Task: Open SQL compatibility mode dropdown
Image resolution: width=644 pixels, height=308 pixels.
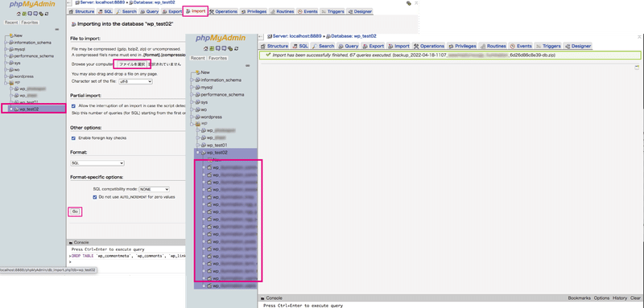Action: (x=155, y=190)
